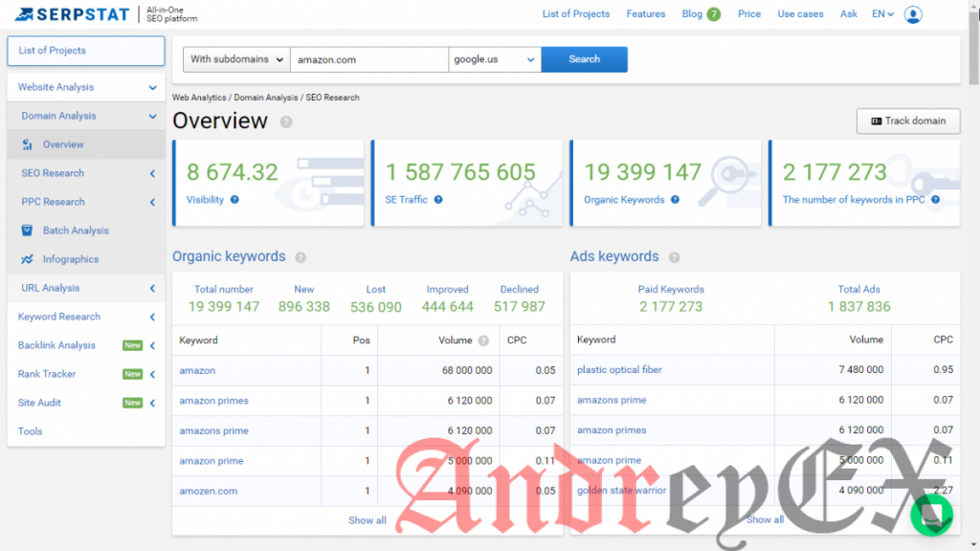980x551 pixels.
Task: Expand the Rank Tracker chevron
Action: (152, 374)
